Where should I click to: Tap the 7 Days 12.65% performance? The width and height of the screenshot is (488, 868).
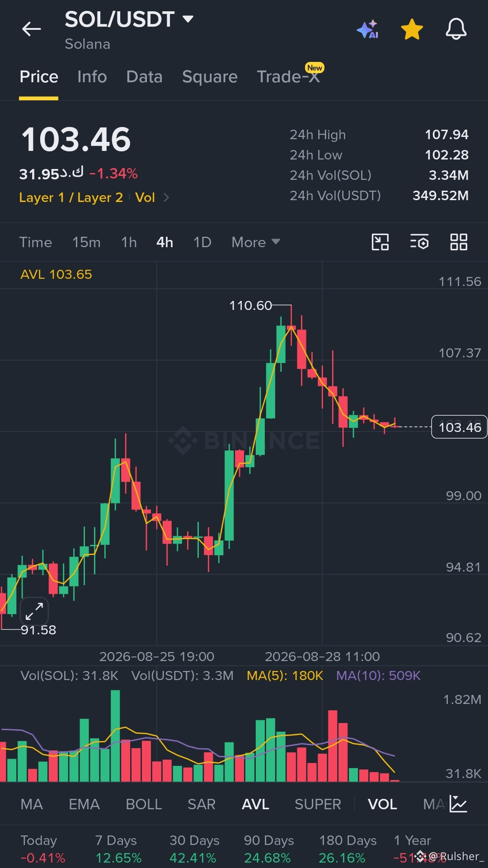click(118, 849)
